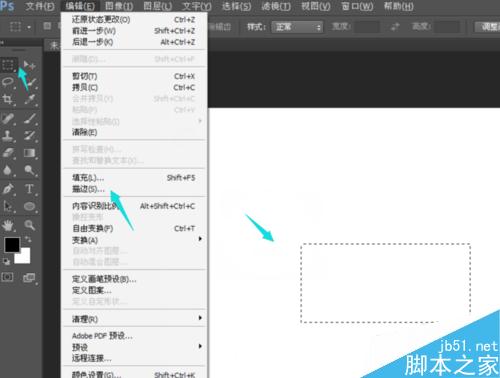Screen dimensions: 500x378
Task: Select the Blur tool
Action: tap(8, 170)
